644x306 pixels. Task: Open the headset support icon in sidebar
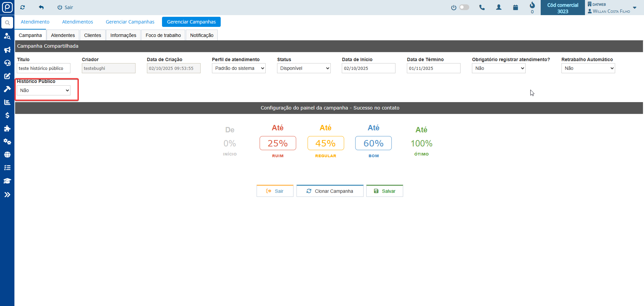click(7, 63)
